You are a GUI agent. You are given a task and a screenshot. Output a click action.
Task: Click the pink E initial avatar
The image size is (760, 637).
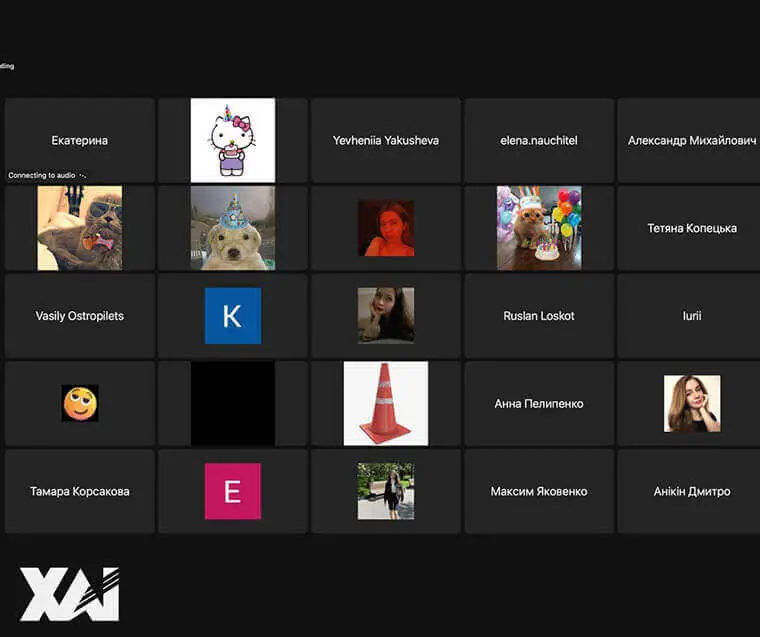232,491
